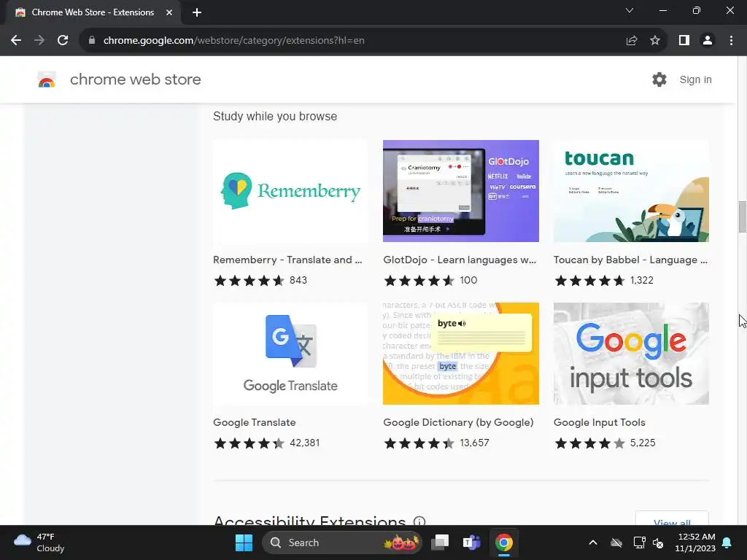The width and height of the screenshot is (747, 560).
Task: Select the Chrome Web Store - Extensions tab
Action: coord(93,12)
